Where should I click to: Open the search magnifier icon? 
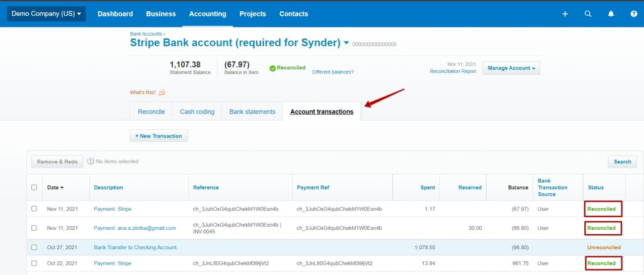(x=588, y=14)
